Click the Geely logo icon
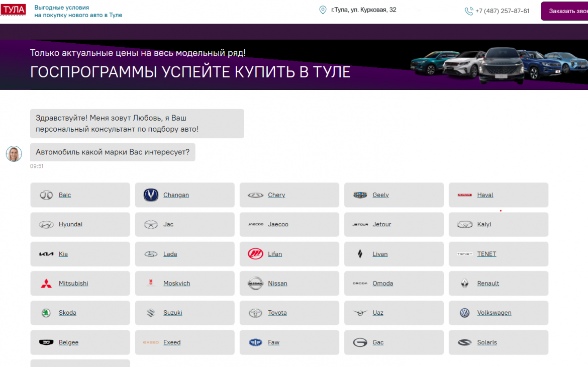588x367 pixels. [x=360, y=195]
